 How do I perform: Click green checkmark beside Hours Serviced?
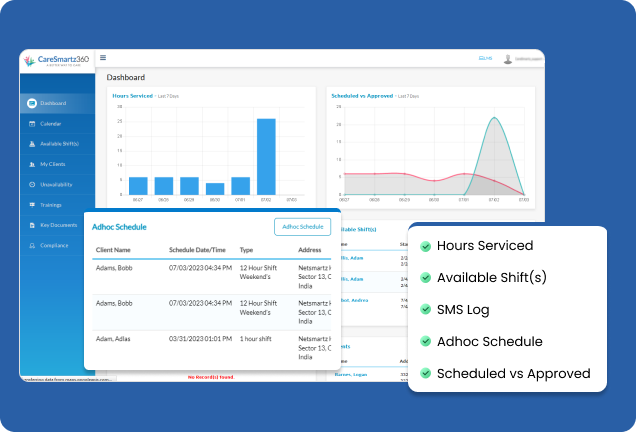(x=426, y=246)
